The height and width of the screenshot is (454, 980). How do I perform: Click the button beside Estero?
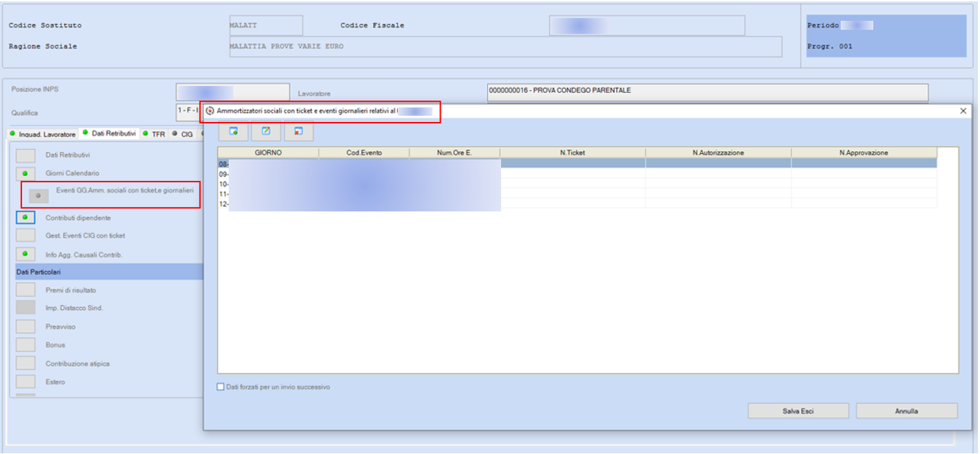pos(26,381)
